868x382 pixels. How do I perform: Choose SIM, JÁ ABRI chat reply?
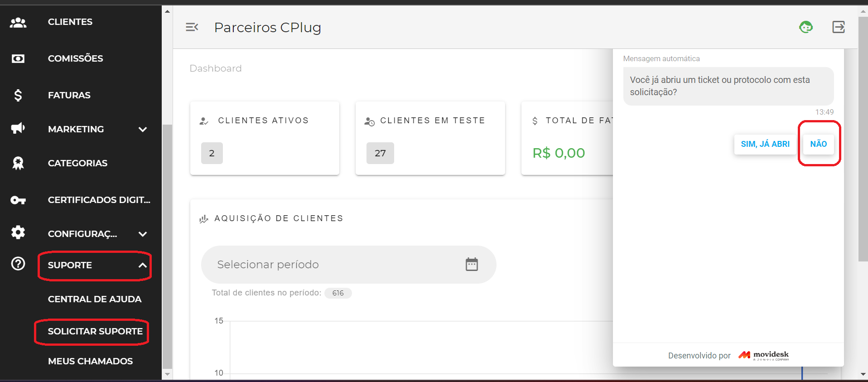point(765,144)
